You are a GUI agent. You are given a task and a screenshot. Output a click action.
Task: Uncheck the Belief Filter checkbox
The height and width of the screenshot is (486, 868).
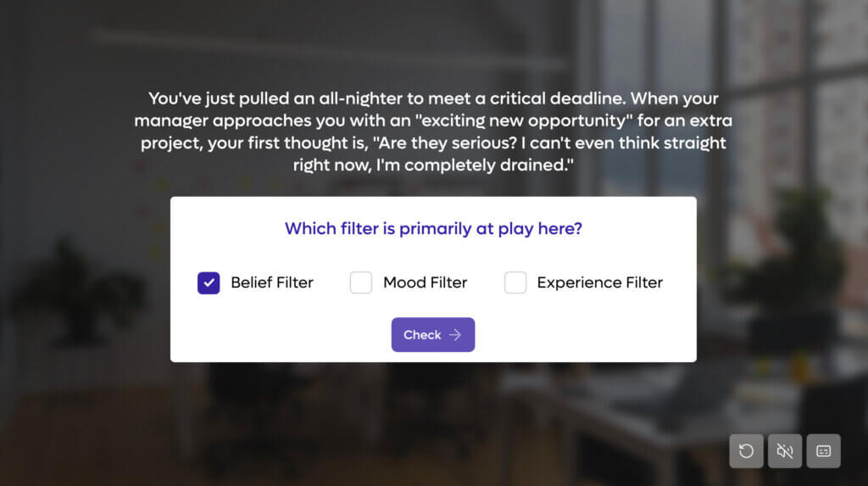[x=209, y=282]
